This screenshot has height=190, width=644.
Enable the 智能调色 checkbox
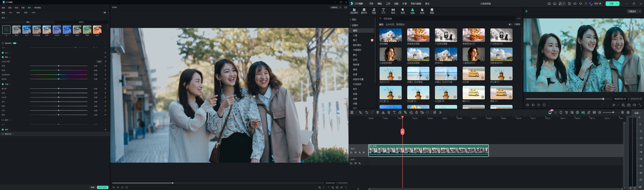pyautogui.click(x=3, y=43)
